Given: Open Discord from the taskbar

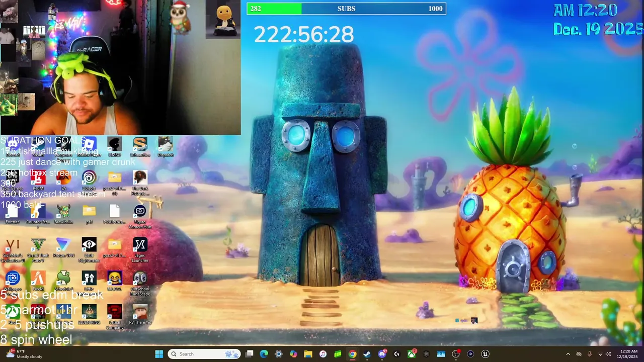Looking at the screenshot, I should (x=382, y=354).
